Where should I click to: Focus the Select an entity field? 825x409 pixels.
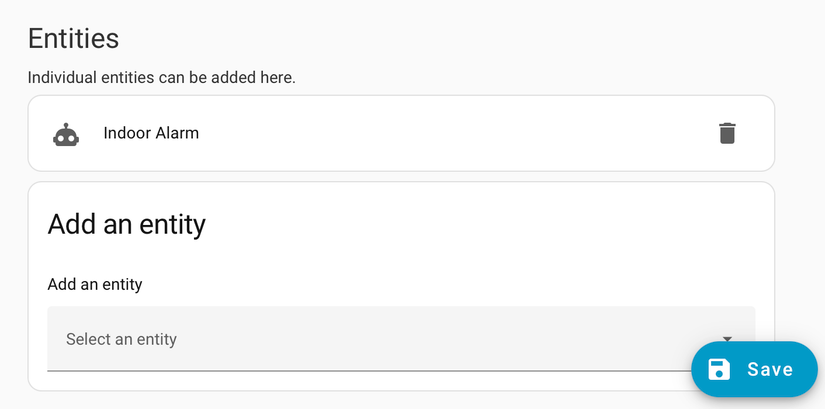(x=300, y=339)
